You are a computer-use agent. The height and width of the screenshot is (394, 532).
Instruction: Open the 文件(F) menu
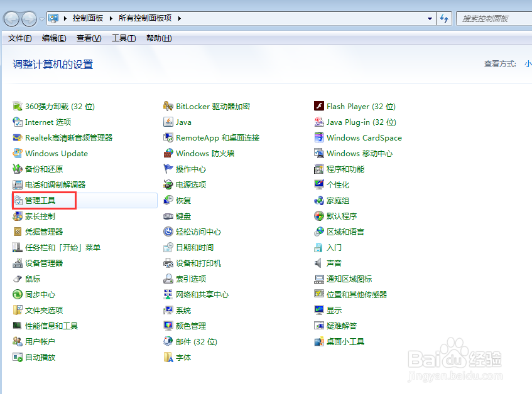pos(19,38)
